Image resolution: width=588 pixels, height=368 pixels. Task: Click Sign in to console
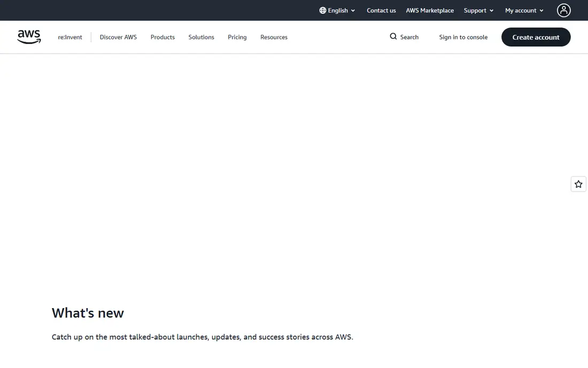tap(463, 37)
